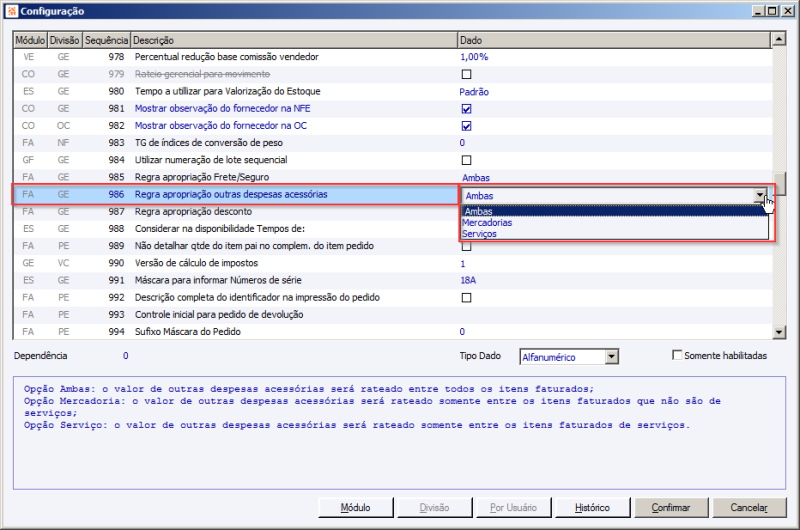Select Serviços option in the dropdown list
The height and width of the screenshot is (530, 800).
[x=614, y=234]
